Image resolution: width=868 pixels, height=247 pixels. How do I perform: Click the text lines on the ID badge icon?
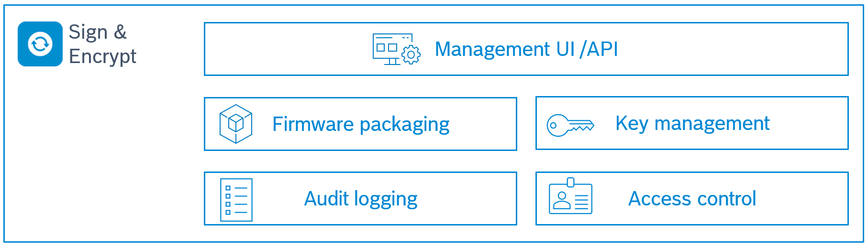(x=581, y=202)
